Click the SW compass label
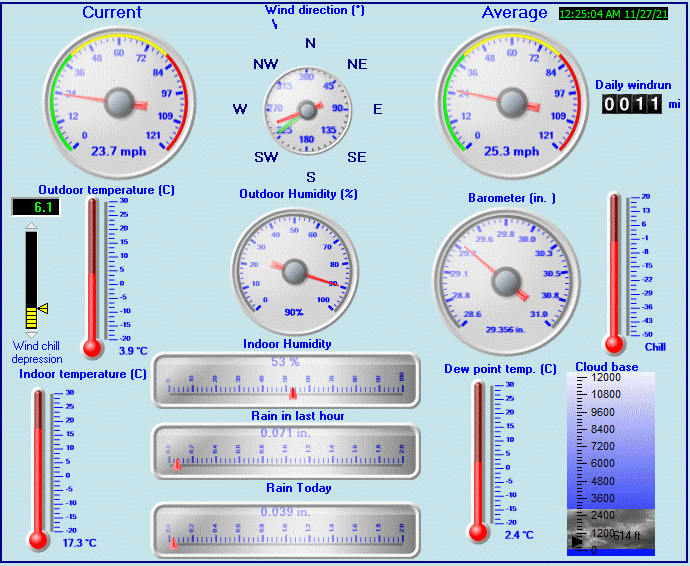Screen dimensions: 690x566 (266, 157)
